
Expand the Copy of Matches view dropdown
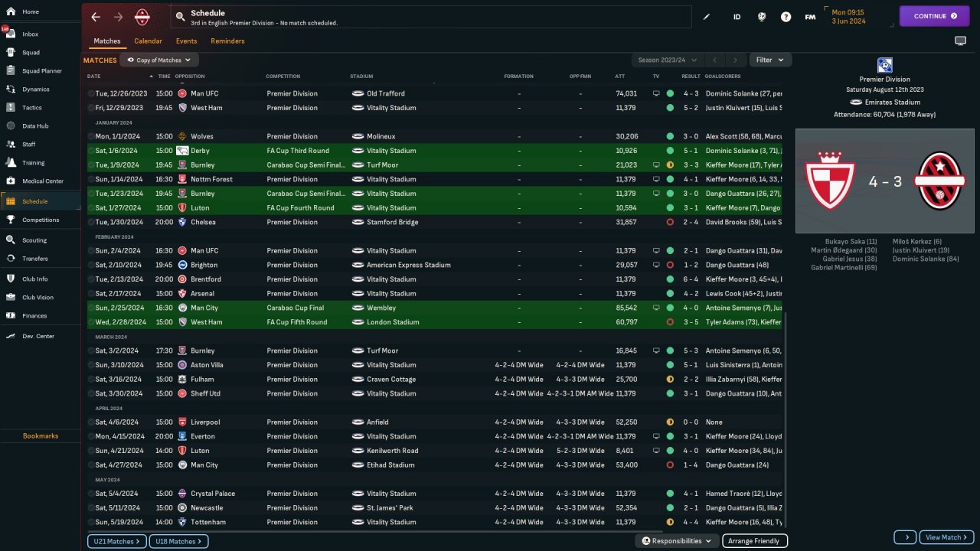coord(159,60)
